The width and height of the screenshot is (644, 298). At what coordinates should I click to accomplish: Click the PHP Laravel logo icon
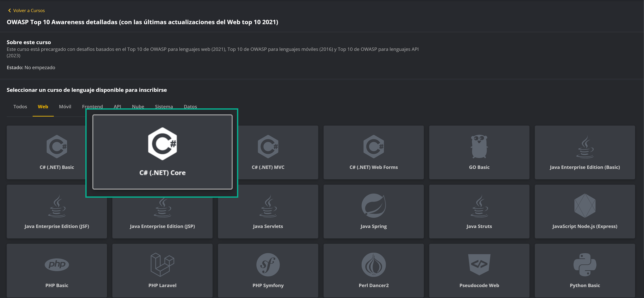tap(162, 265)
